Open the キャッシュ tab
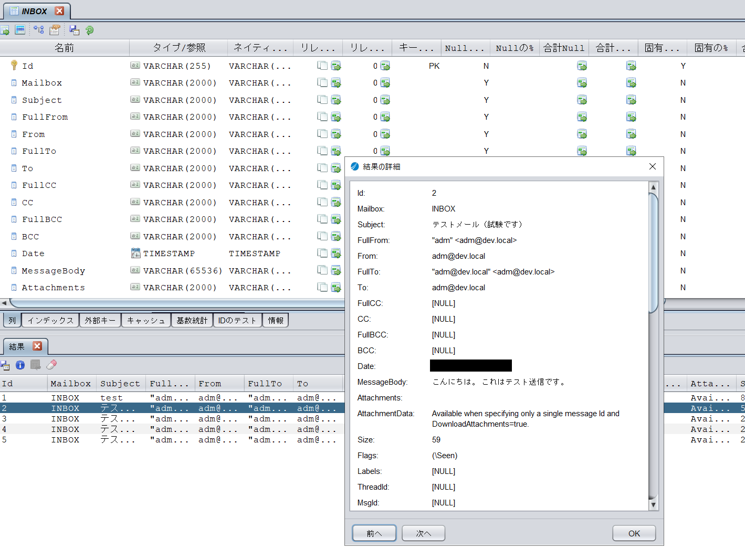The width and height of the screenshot is (745, 560). point(146,320)
